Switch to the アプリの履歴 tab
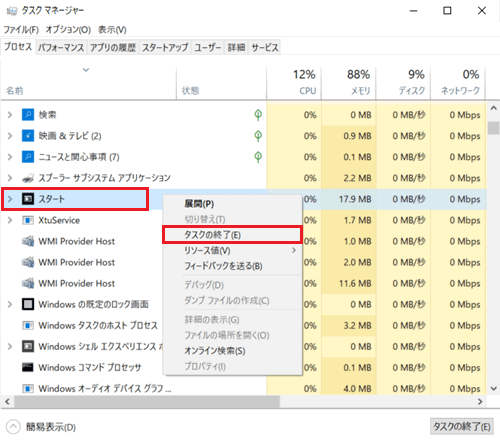500x442 pixels. point(113,48)
